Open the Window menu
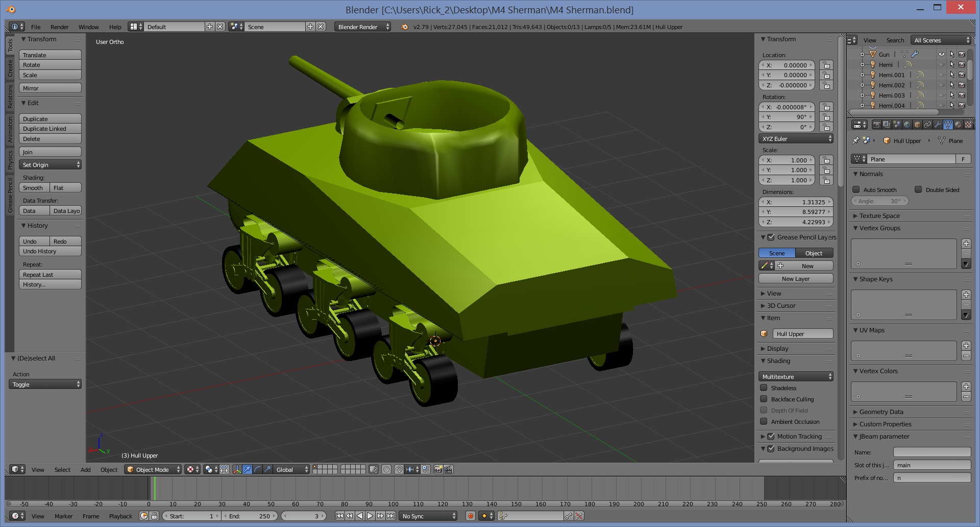980x527 pixels. (x=88, y=27)
